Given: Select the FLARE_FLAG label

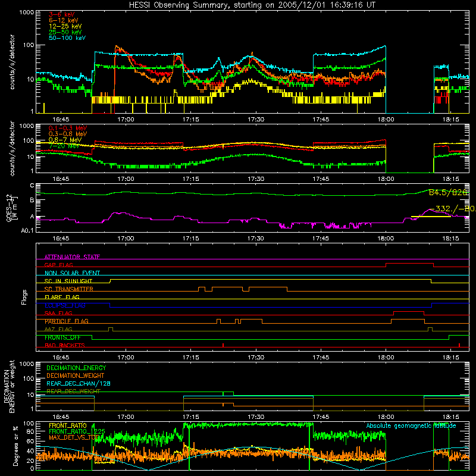Looking at the screenshot, I should [x=62, y=297].
